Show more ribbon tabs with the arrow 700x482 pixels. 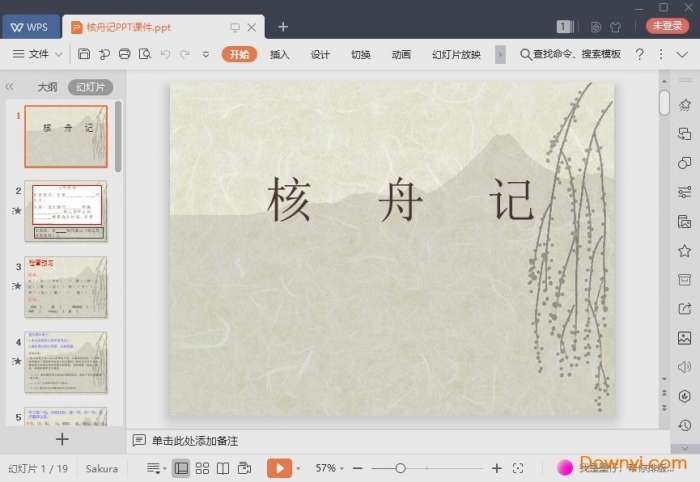pos(500,54)
